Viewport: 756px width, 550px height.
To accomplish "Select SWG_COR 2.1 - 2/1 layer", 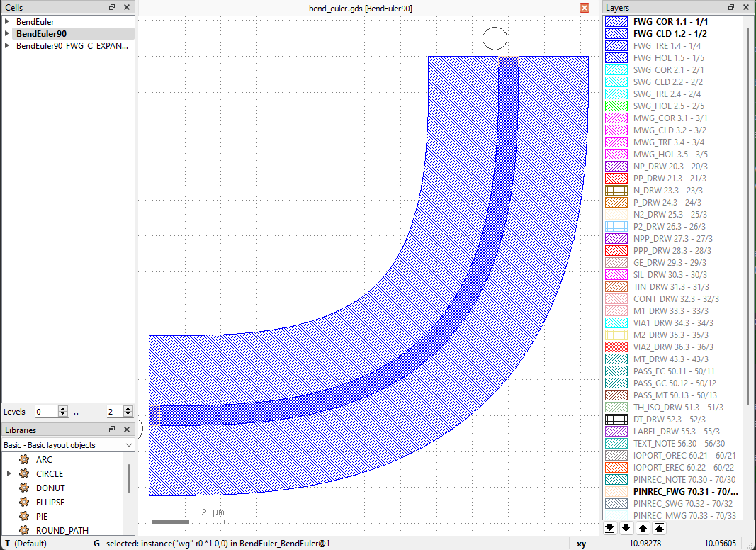I will [x=668, y=70].
